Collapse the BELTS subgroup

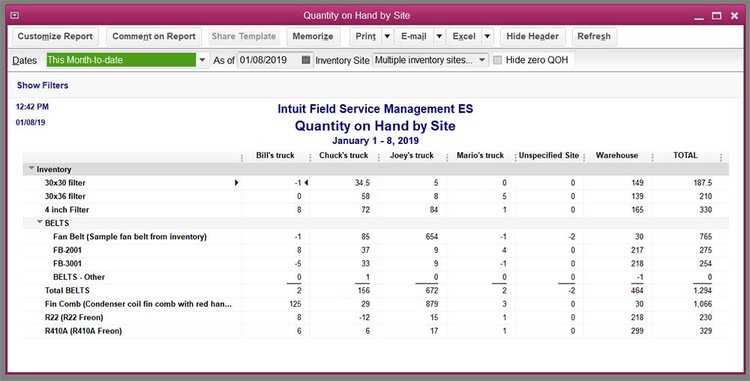click(40, 222)
